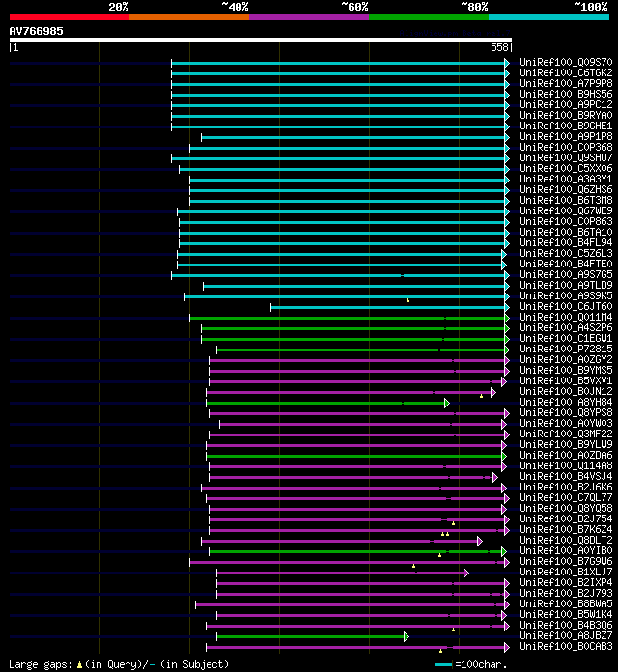
Task: Open hit UniRef100_P72815
Action: 566,350
